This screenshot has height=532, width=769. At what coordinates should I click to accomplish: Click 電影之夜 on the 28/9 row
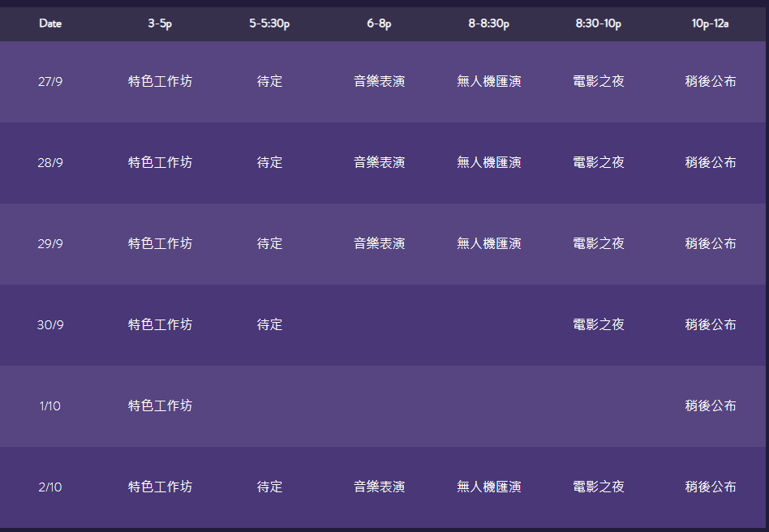point(598,162)
